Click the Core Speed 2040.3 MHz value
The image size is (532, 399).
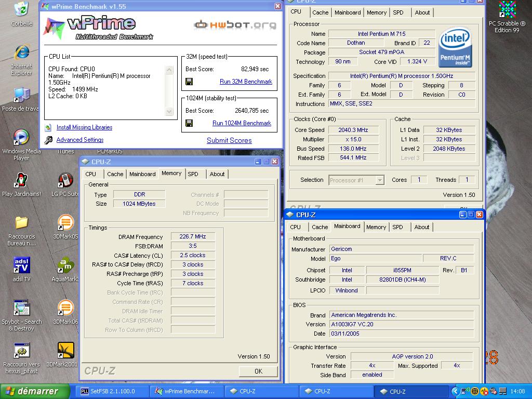(x=353, y=130)
